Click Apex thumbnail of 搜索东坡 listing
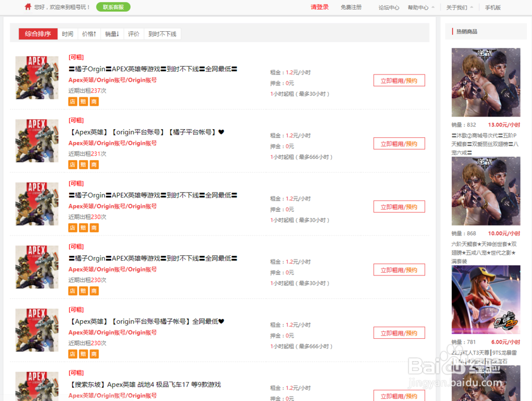This screenshot has height=401, width=532. pyautogui.click(x=37, y=387)
